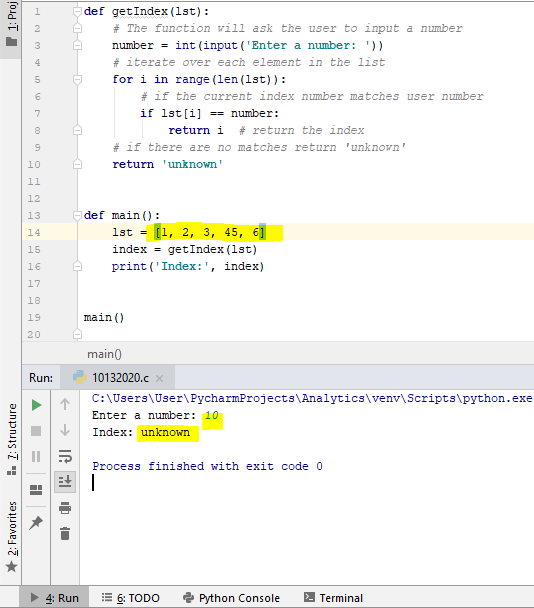This screenshot has width=534, height=608.
Task: Restore layout using the layout icon
Action: tap(36, 490)
